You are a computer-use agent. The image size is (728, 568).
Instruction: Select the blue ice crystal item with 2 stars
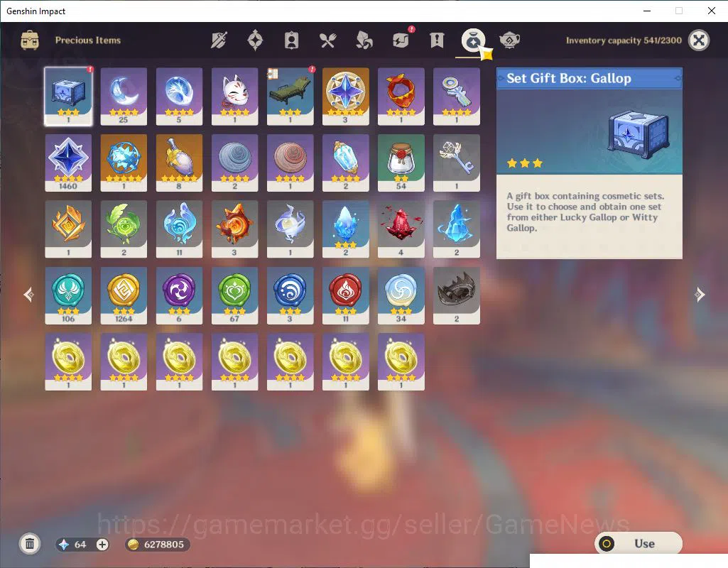(345, 229)
